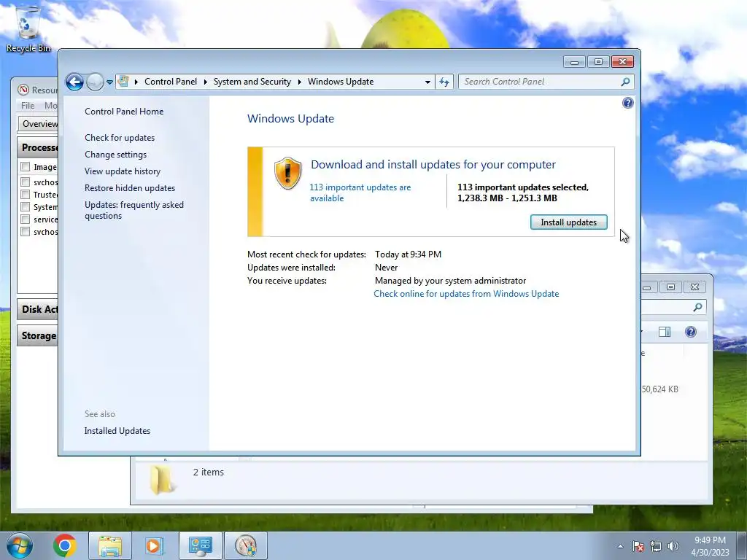Click the Refresh button in address bar
This screenshot has height=560, width=747.
pyautogui.click(x=444, y=82)
